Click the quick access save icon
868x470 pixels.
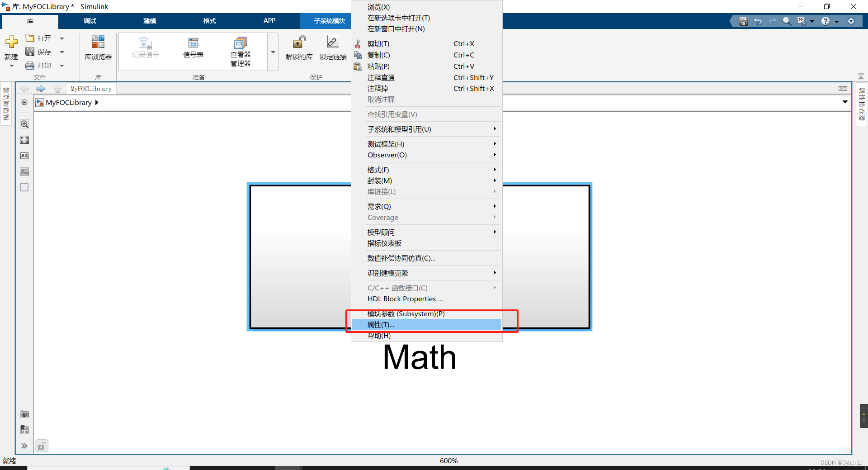coord(743,21)
